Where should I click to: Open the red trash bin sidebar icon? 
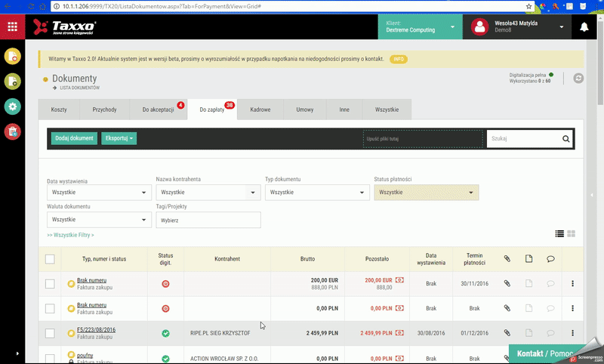pyautogui.click(x=12, y=131)
